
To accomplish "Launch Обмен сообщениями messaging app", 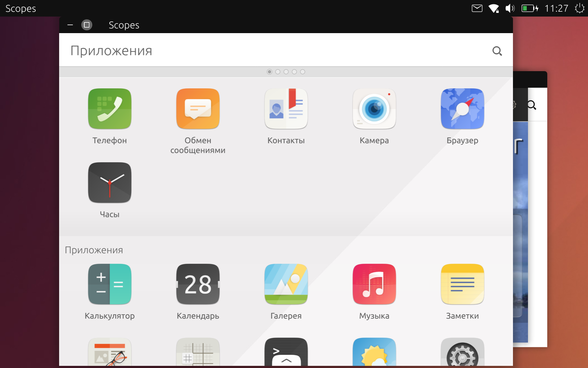I will 198,109.
